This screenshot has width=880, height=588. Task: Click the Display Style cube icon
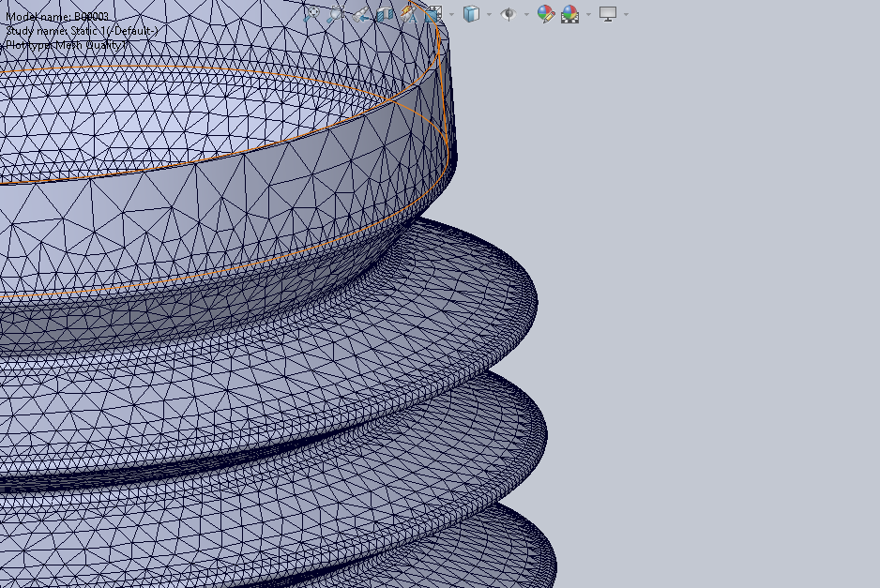tap(472, 14)
